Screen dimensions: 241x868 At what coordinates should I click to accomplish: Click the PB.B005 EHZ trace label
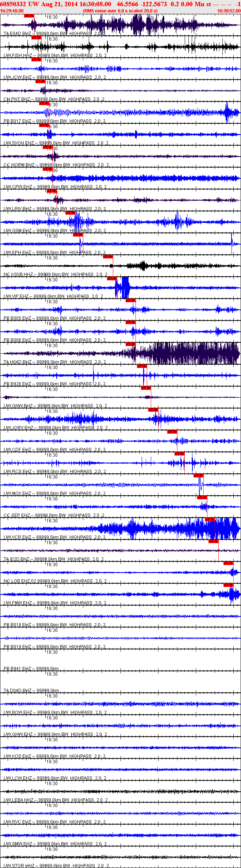coord(54,318)
